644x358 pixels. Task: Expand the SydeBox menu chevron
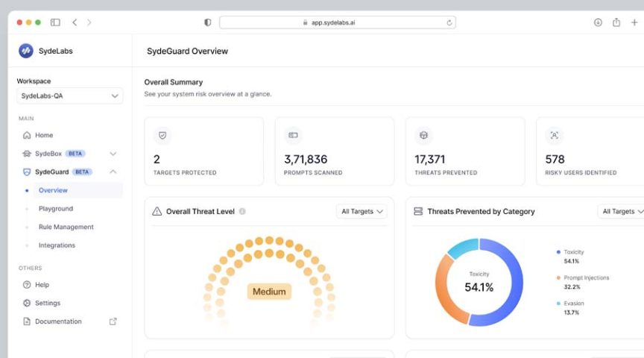[113, 154]
